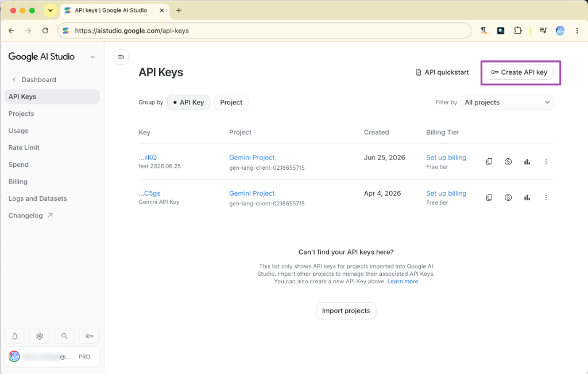Open the browser extensions puzzle icon

tap(518, 31)
